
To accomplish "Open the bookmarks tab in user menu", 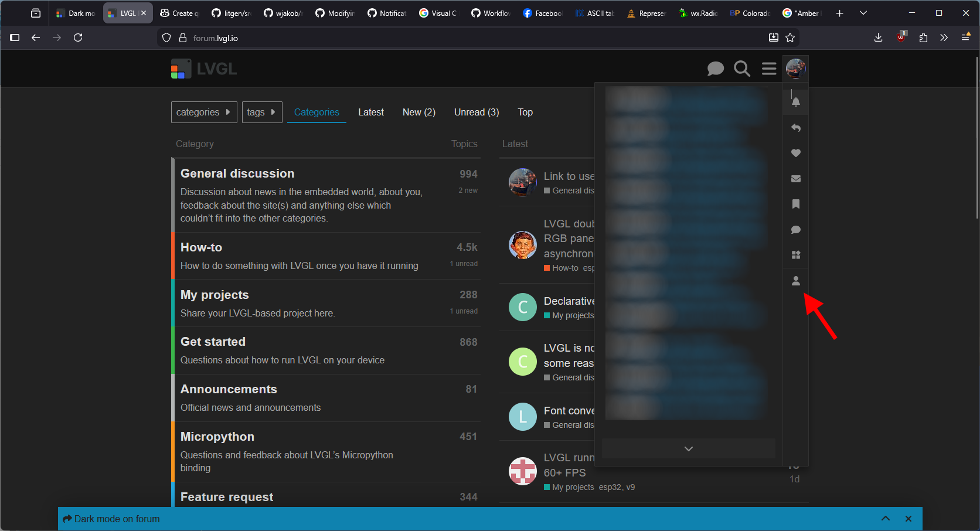I will [795, 204].
